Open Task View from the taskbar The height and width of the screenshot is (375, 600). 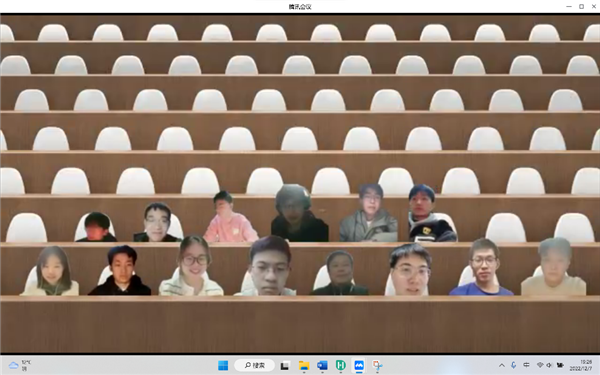click(284, 366)
